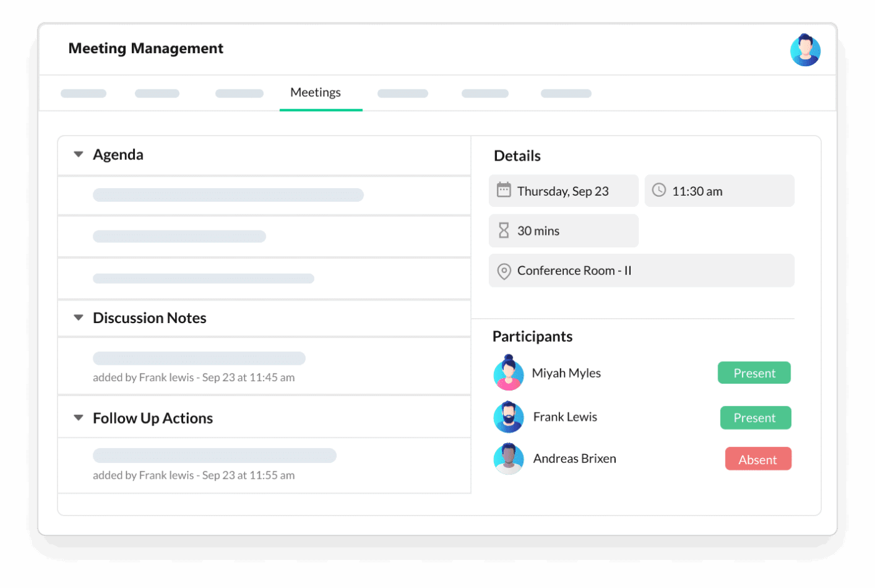The height and width of the screenshot is (588, 875).
Task: Click the hourglass icon next to 30 mins
Action: click(505, 231)
